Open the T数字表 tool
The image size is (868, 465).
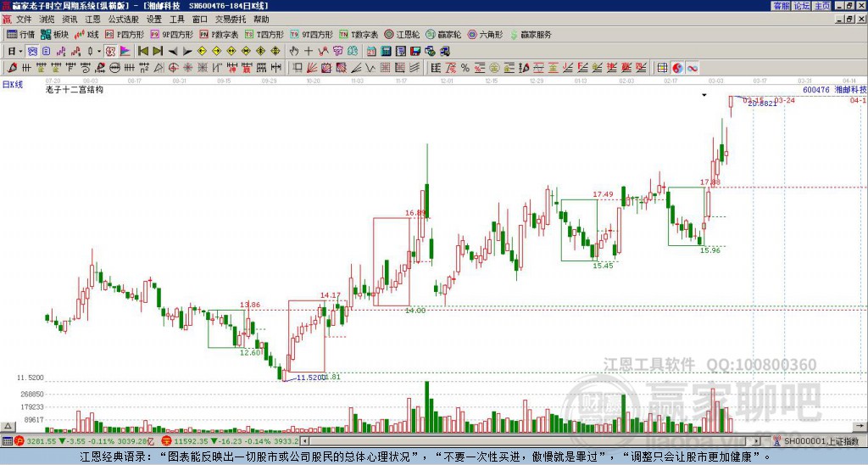click(x=359, y=34)
